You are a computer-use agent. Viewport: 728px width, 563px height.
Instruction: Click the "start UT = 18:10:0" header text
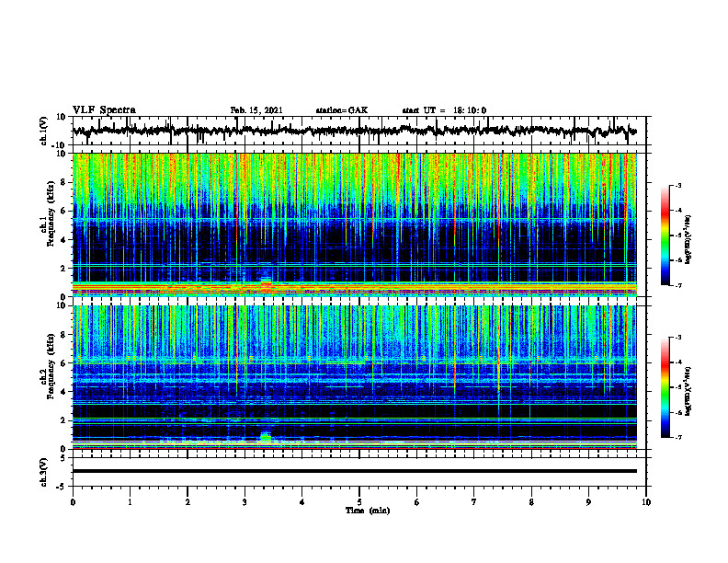tap(444, 110)
